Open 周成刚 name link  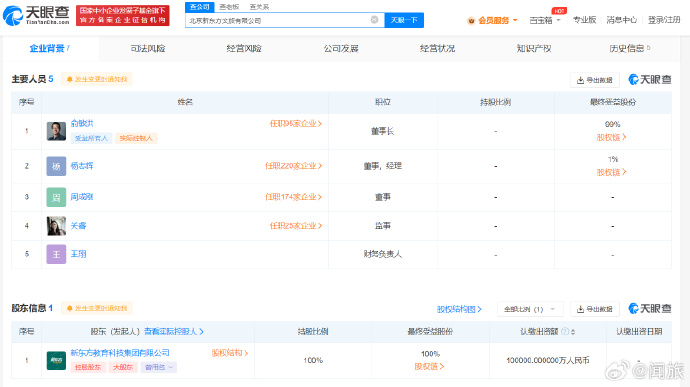(x=82, y=197)
